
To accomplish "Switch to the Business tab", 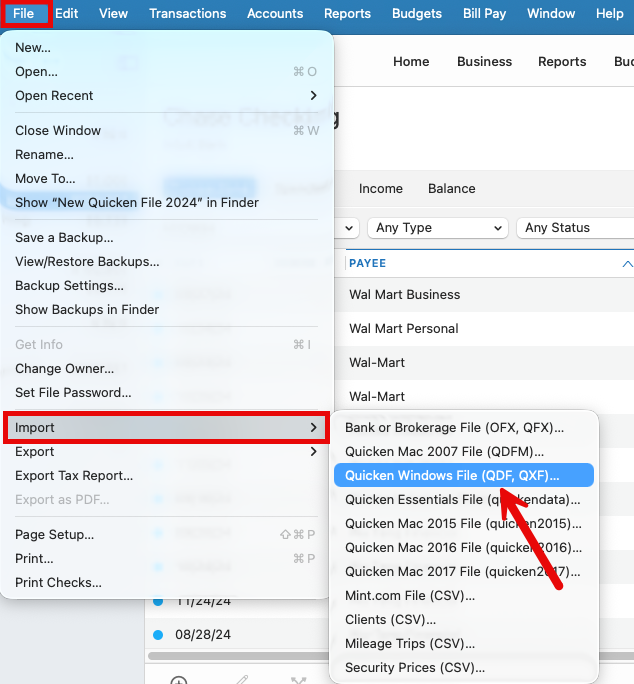I will tap(484, 62).
